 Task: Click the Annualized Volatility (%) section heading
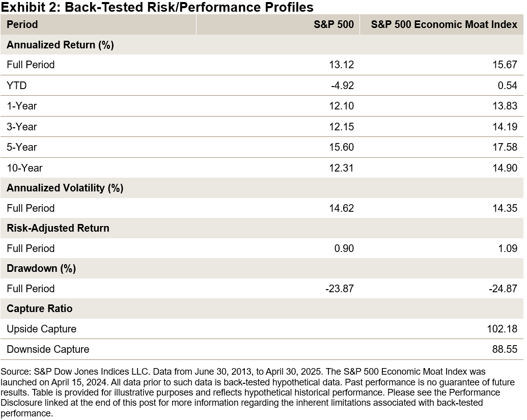coord(65,188)
